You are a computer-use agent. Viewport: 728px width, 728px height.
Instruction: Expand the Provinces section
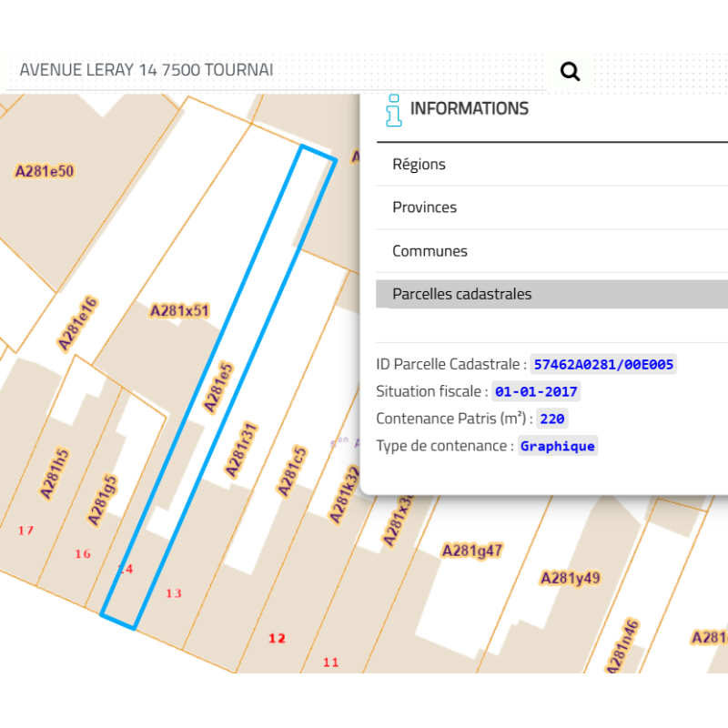424,207
